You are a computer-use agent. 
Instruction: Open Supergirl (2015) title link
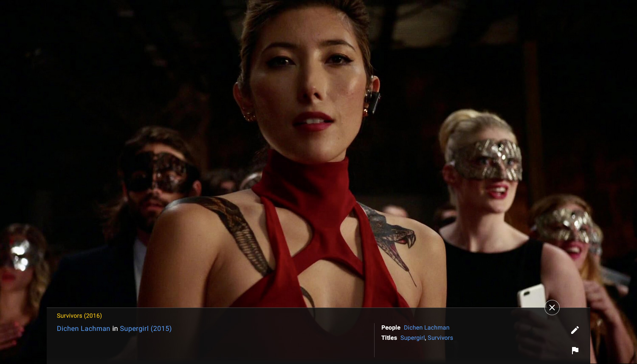[x=146, y=328]
